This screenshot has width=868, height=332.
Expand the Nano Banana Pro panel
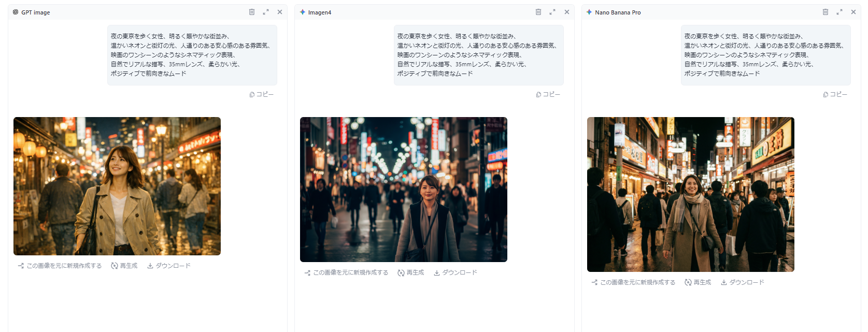[x=839, y=12]
